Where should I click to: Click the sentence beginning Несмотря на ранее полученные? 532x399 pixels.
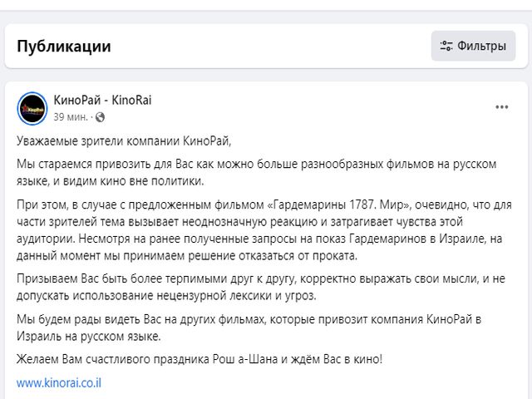click(x=259, y=247)
